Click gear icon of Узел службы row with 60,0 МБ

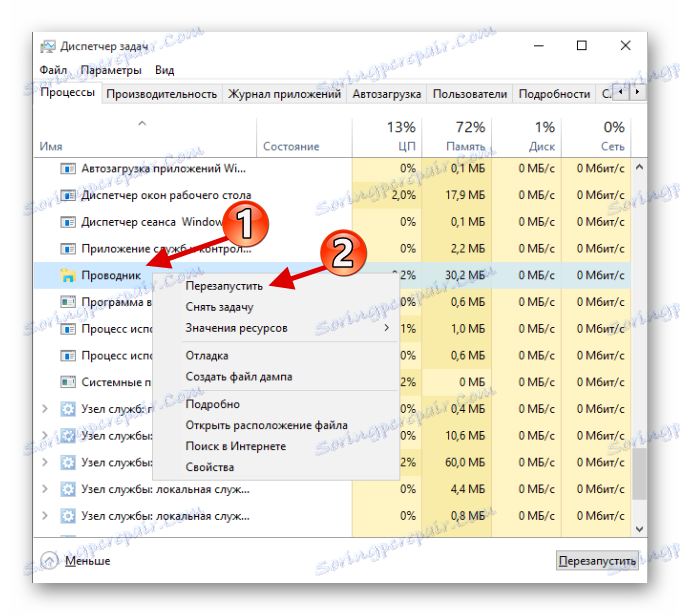[68, 462]
